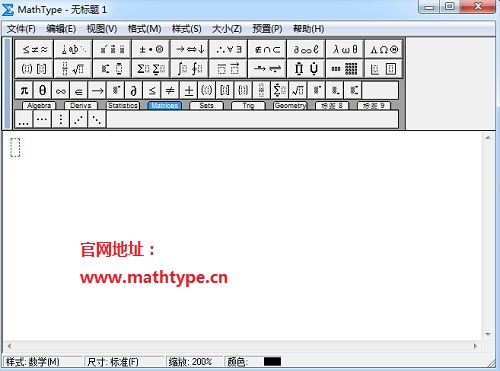Insert the combined sub-superscript template from small bar
The width and height of the screenshot is (500, 371).
pos(353,90)
